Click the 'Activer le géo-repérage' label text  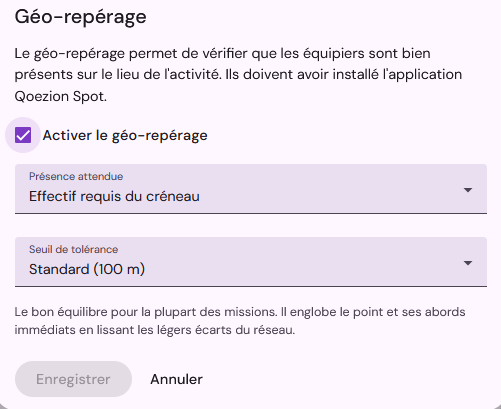(125, 135)
